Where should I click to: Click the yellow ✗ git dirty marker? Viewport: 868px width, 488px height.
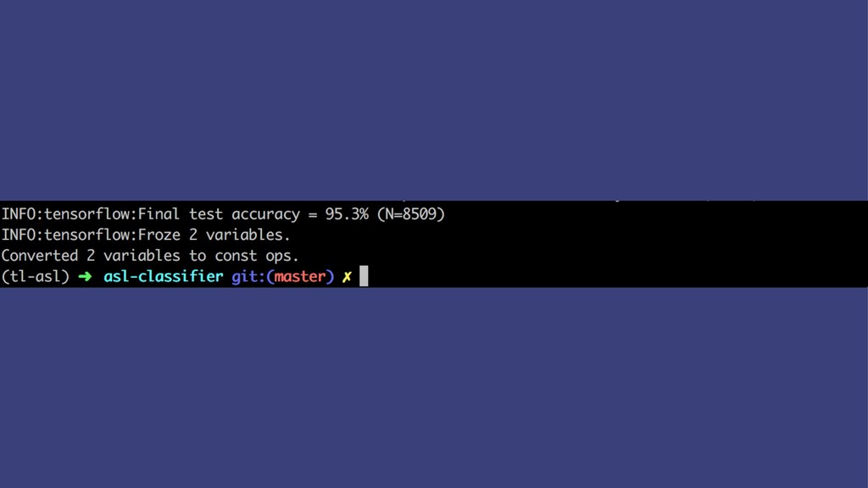pos(347,277)
